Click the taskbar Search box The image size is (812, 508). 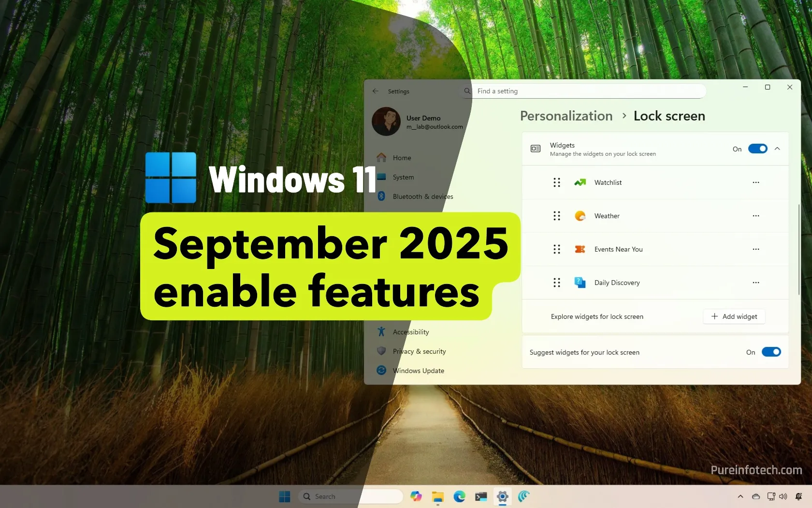[351, 496]
